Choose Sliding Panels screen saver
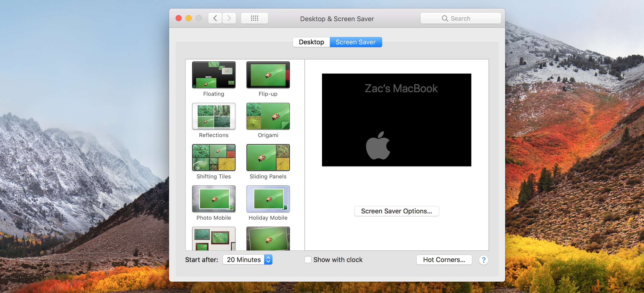The image size is (644, 293). pyautogui.click(x=268, y=158)
